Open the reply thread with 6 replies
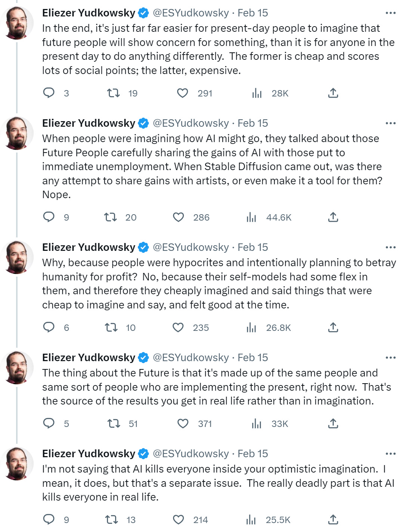Viewport: 404px width, 532px height. pos(49,327)
